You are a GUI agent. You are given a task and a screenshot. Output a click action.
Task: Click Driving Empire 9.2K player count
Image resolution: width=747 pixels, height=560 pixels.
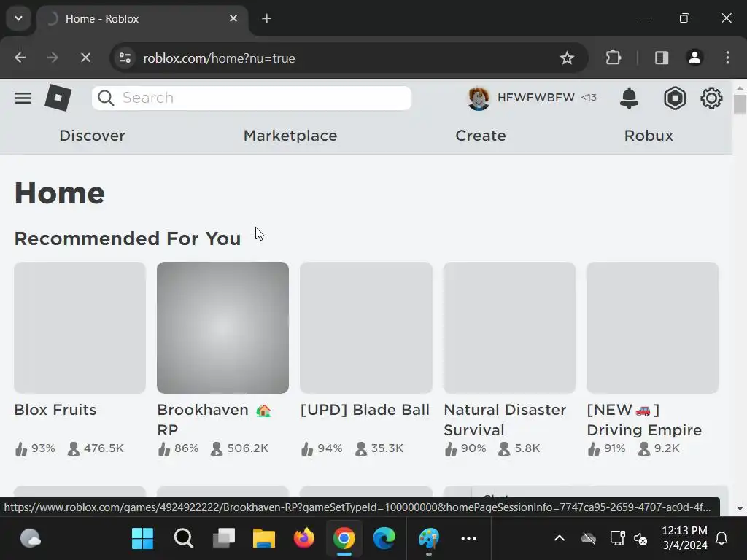(x=659, y=448)
